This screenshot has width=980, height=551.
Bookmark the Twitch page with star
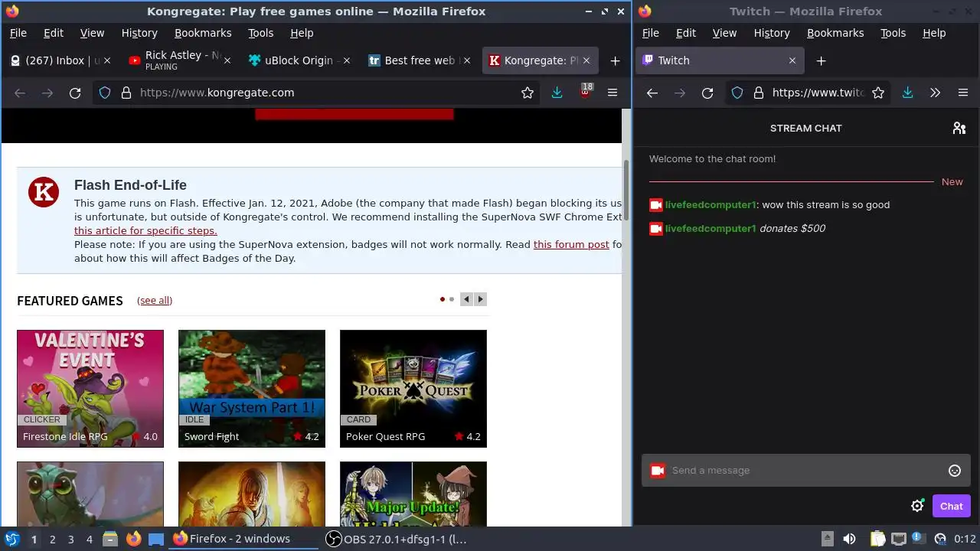pos(878,93)
